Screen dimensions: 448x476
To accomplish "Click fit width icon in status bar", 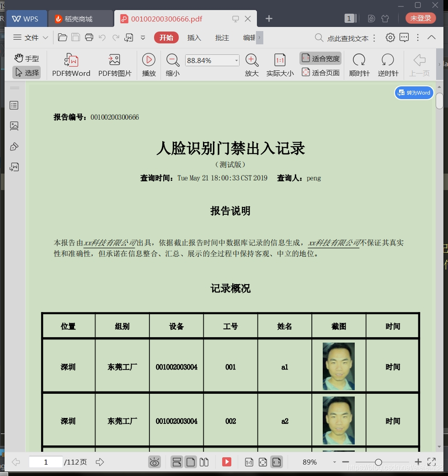I will coord(277,462).
